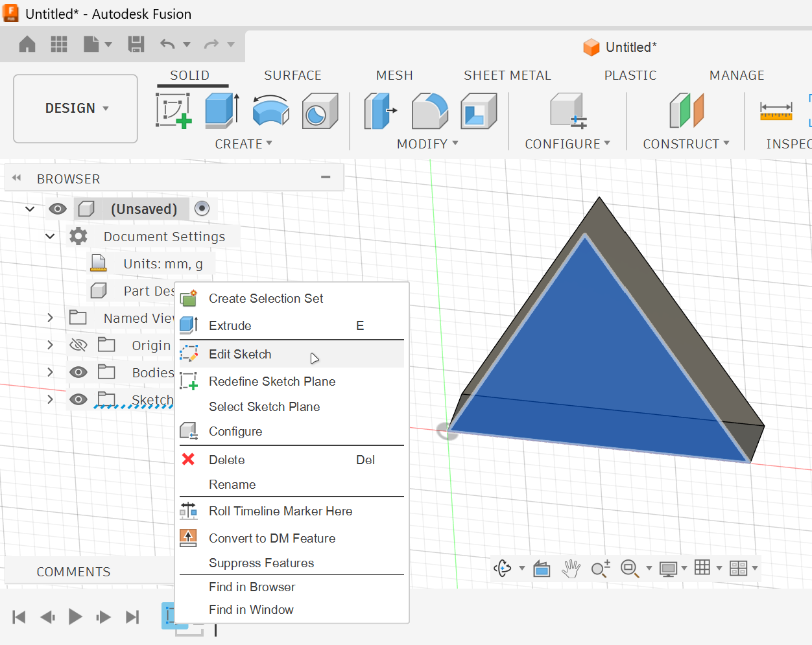Play the timeline
Screen dimensions: 812x645
pos(75,616)
